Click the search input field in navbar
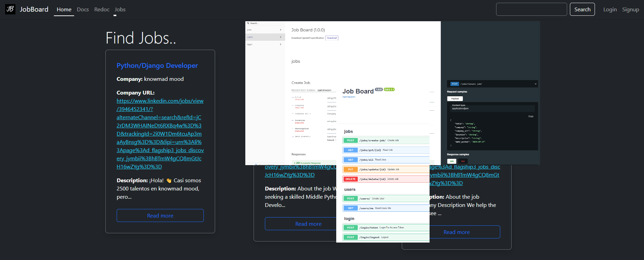644x260 pixels. (531, 10)
